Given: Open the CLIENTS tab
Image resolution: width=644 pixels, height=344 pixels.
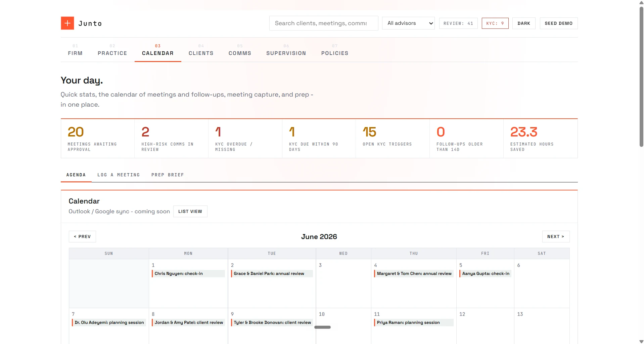Looking at the screenshot, I should pos(201,50).
